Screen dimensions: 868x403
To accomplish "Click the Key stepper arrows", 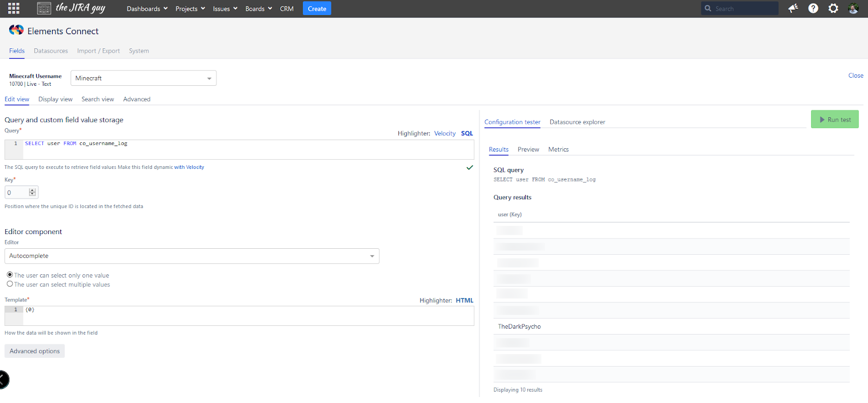I will 33,192.
